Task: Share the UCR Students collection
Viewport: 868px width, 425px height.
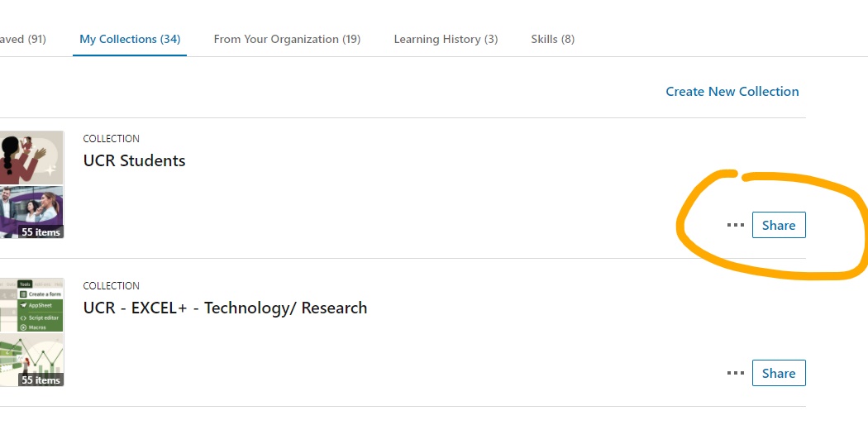Action: click(x=778, y=225)
